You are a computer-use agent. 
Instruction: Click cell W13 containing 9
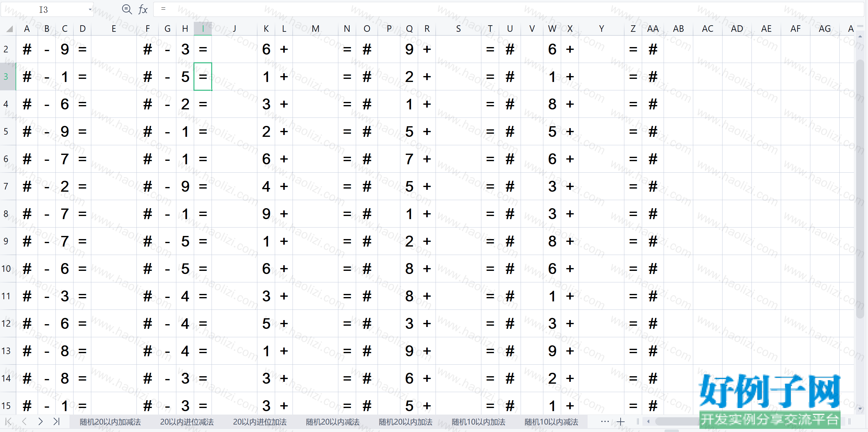[x=552, y=351]
